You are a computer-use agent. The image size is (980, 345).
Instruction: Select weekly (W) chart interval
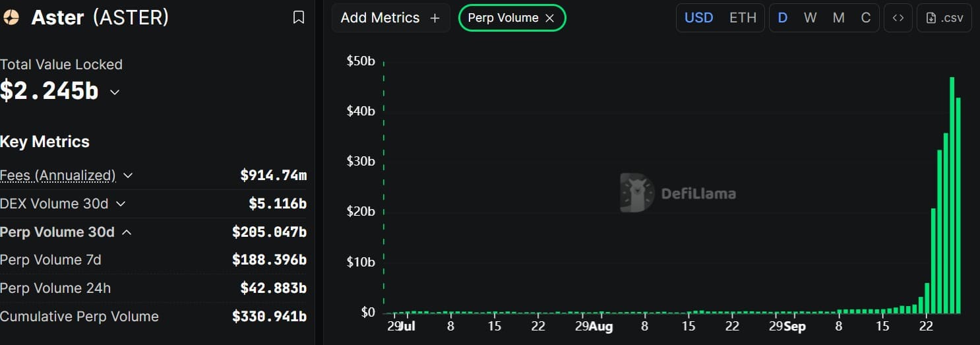[x=810, y=18]
